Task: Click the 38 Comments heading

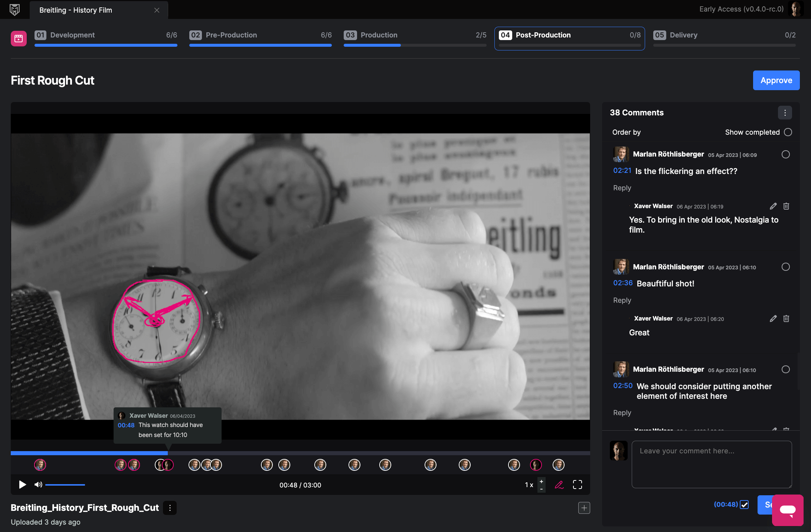Action: (637, 112)
